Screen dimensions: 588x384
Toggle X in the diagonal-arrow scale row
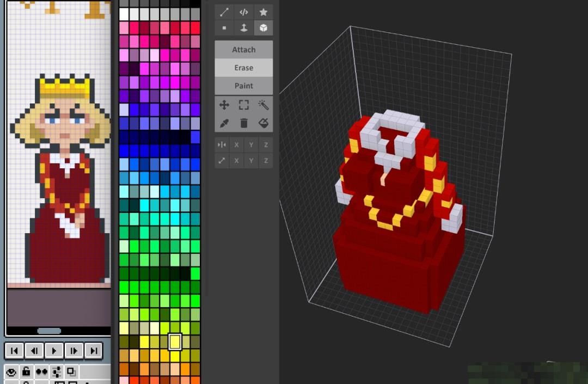(x=236, y=161)
